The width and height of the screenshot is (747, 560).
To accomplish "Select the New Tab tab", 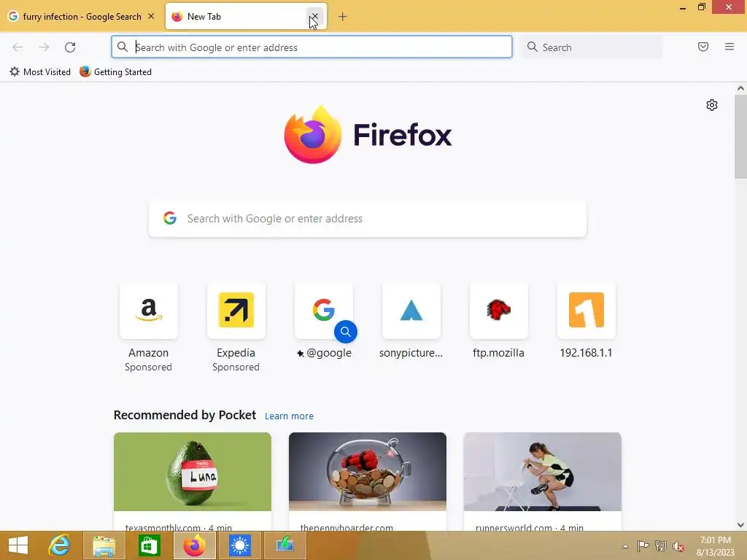I will click(239, 17).
